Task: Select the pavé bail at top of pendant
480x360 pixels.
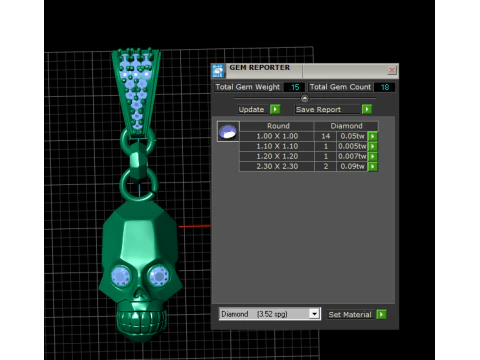Action: pos(136,92)
